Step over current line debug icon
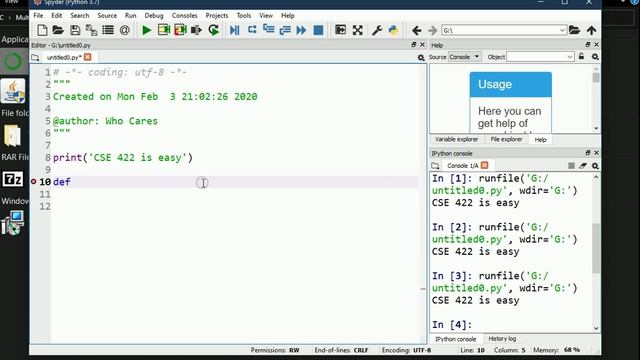Image resolution: width=640 pixels, height=360 pixels. point(252,30)
